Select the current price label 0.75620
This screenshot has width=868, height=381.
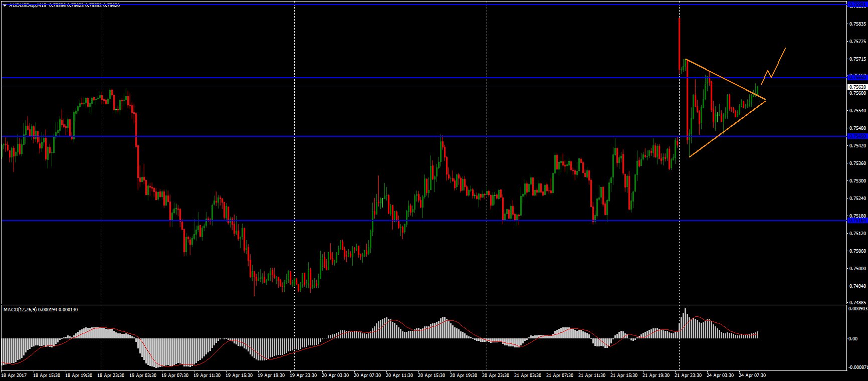pos(856,87)
